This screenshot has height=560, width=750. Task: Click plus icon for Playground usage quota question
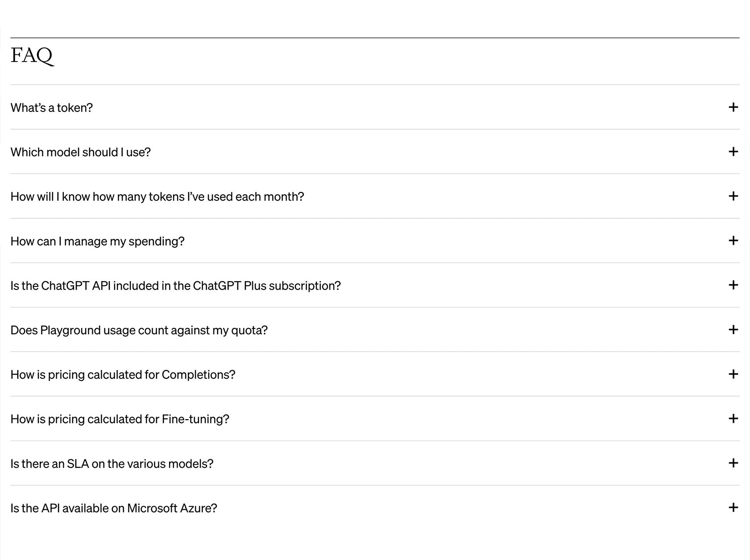pos(733,330)
